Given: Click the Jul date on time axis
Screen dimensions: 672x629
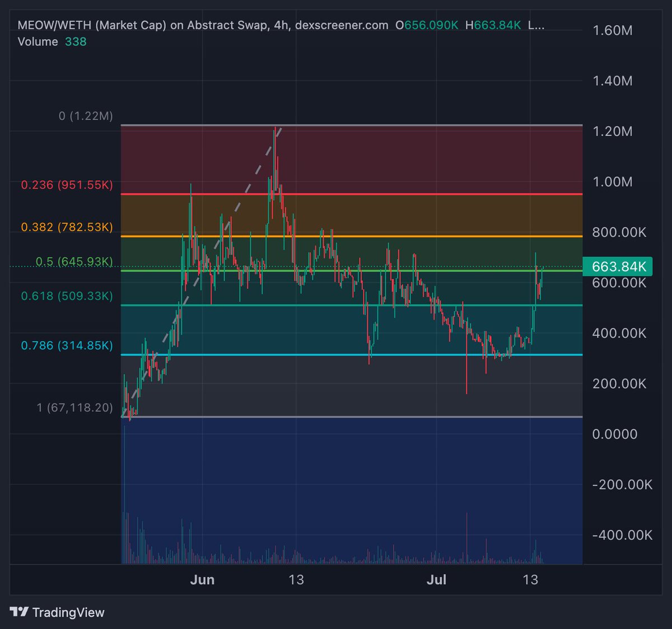Looking at the screenshot, I should pyautogui.click(x=436, y=580).
